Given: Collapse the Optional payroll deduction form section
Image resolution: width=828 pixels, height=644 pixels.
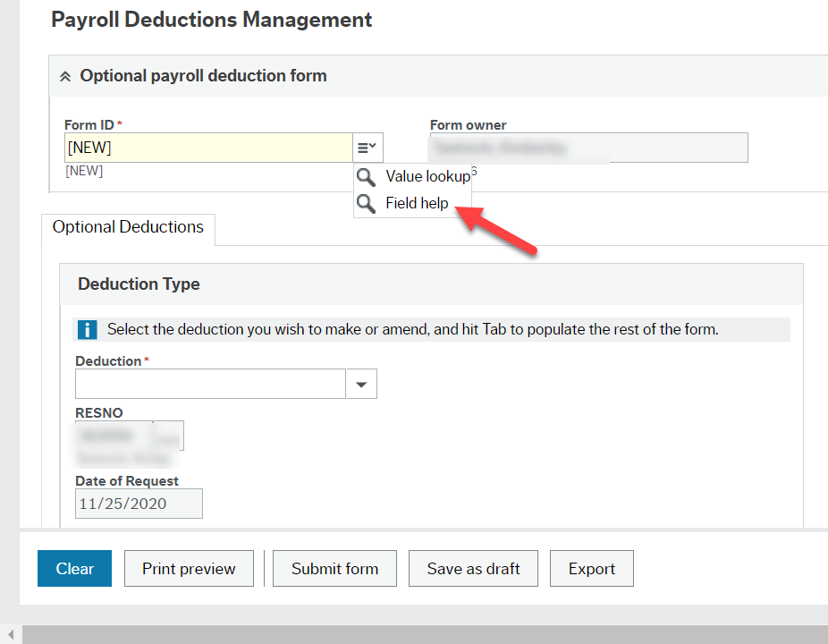Looking at the screenshot, I should pos(65,75).
